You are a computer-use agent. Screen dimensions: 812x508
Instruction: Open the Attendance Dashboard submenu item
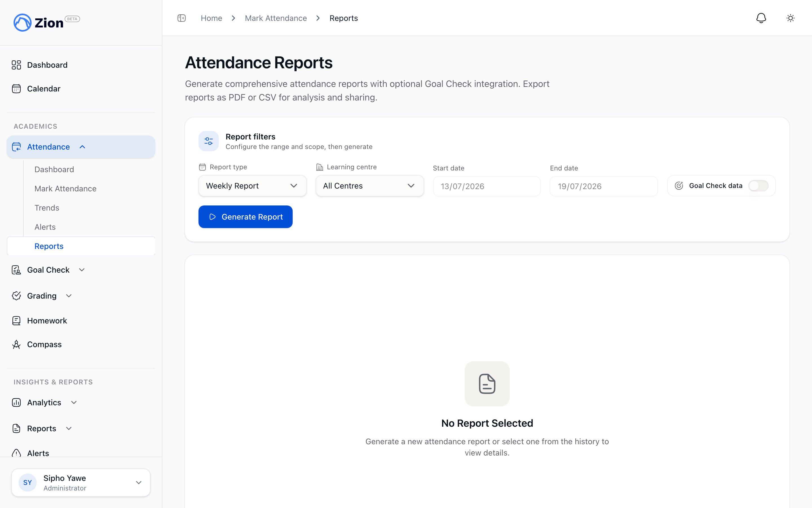tap(54, 169)
